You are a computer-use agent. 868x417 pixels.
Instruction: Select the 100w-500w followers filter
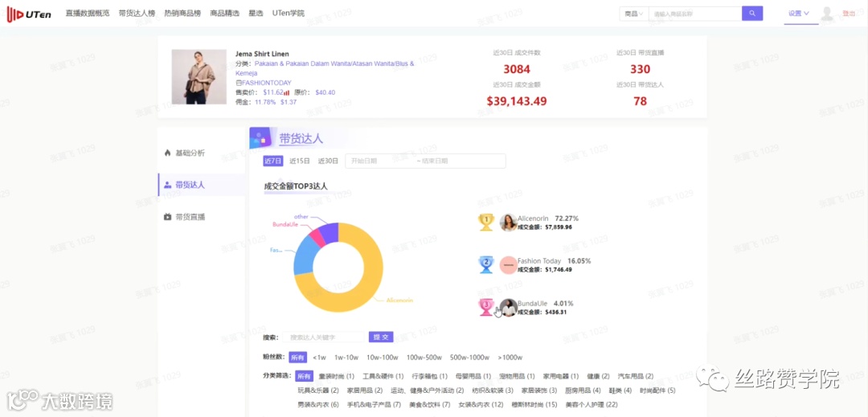[424, 358]
